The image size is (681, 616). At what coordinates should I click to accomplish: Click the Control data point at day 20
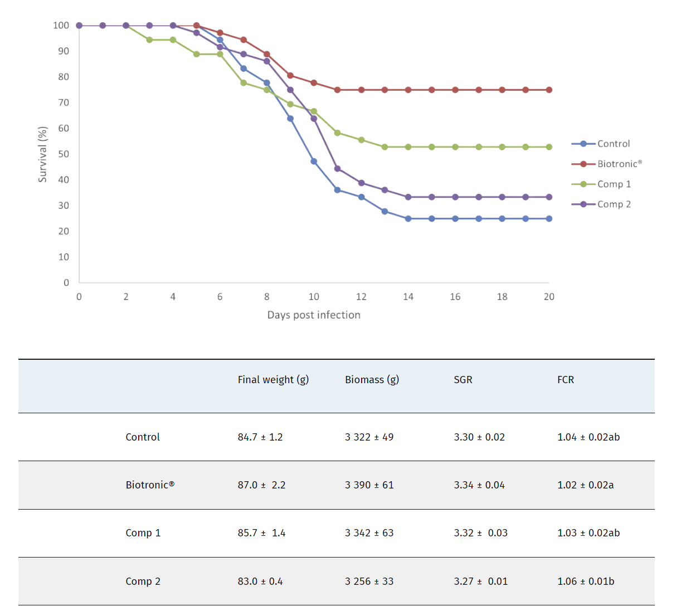(549, 219)
